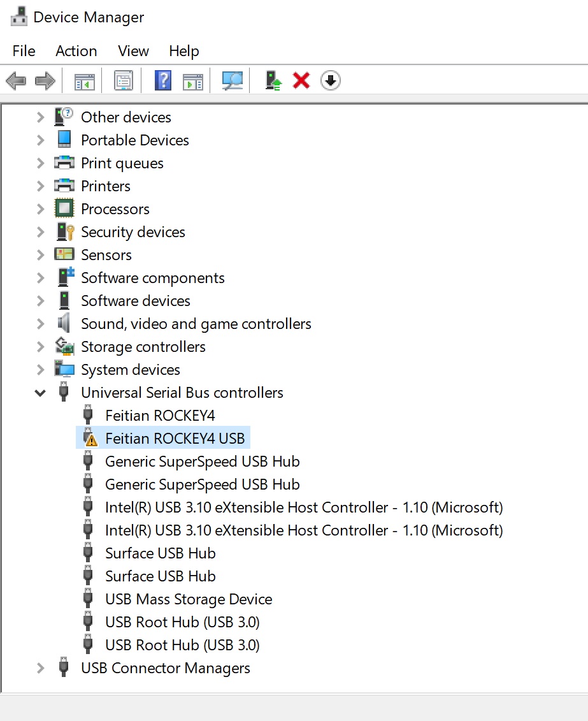Click the Back arrow toolbar icon
Screen dimensions: 588x721
point(16,81)
